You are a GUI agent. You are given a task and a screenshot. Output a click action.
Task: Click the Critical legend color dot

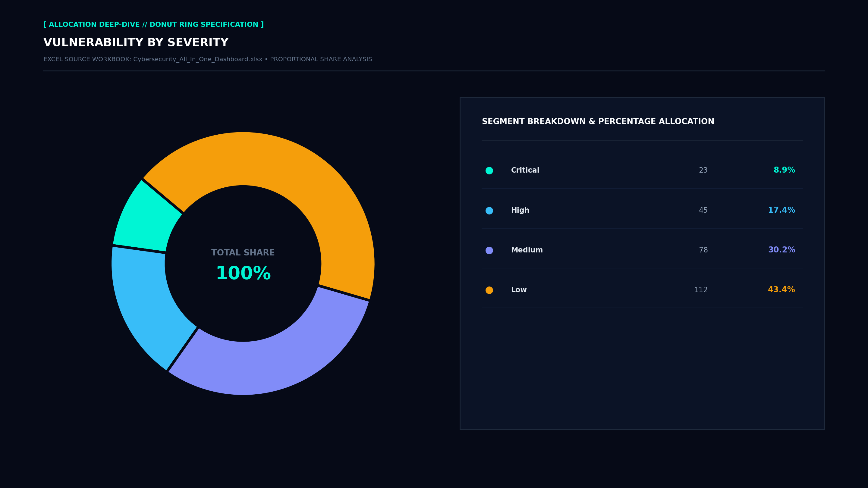489,170
